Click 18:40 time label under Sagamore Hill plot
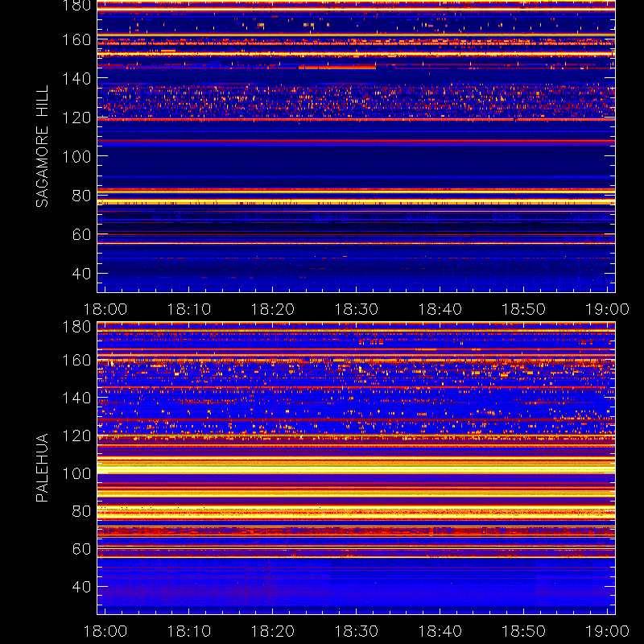The image size is (644, 644). [x=440, y=309]
